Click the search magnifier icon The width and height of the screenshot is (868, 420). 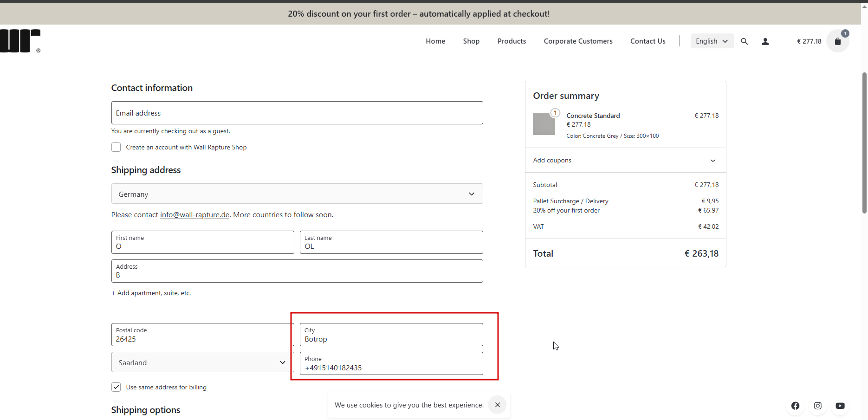click(744, 41)
